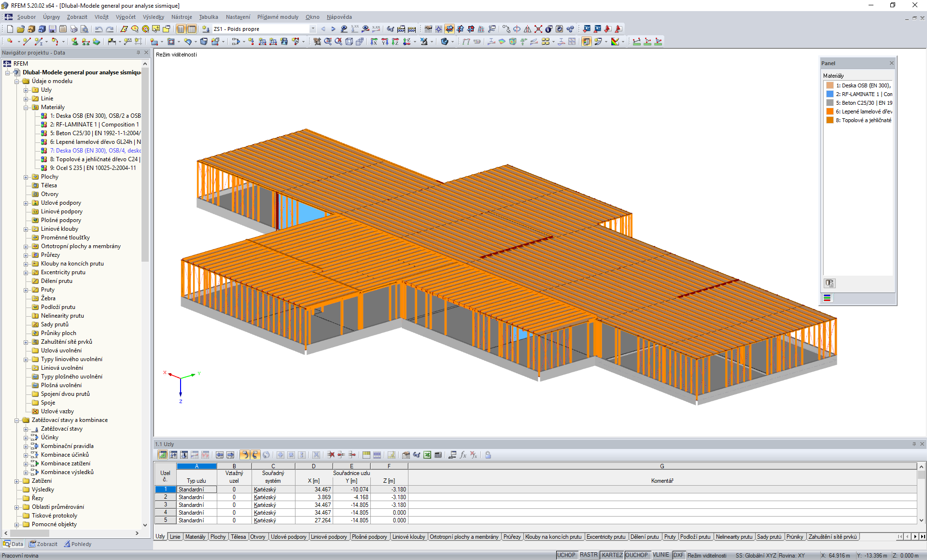Close the Panel with the X button
The image size is (927, 560).
[x=891, y=63]
